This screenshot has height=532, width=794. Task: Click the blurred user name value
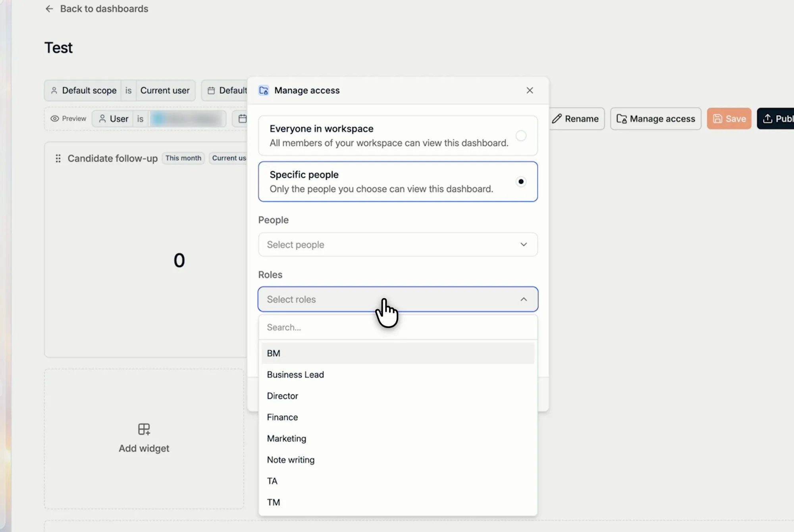click(187, 119)
